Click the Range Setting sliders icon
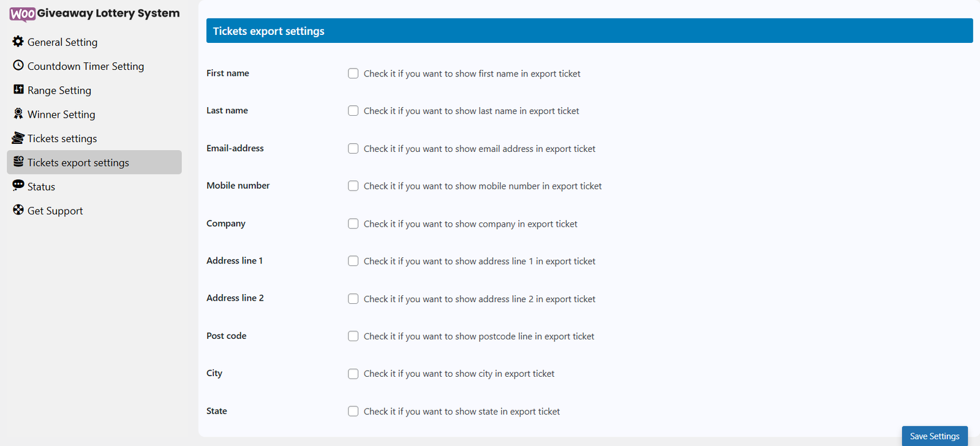Viewport: 980px width, 446px height. 18,89
